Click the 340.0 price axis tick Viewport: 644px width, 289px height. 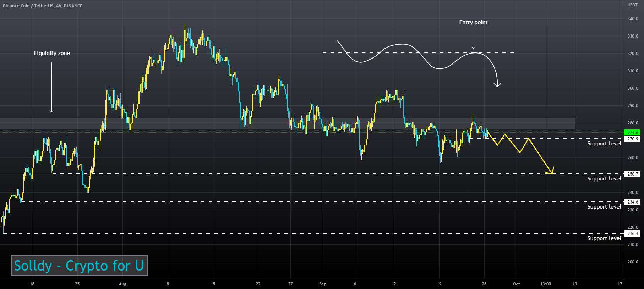click(633, 19)
